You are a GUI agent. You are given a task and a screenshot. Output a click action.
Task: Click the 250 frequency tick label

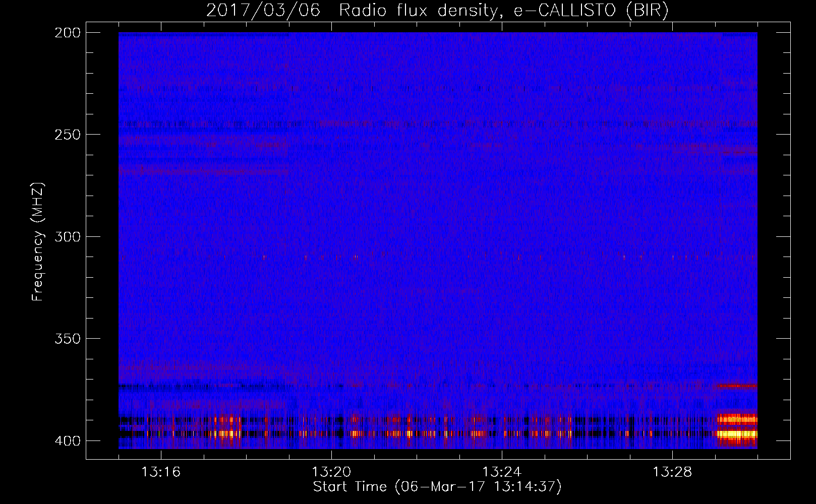[68, 135]
